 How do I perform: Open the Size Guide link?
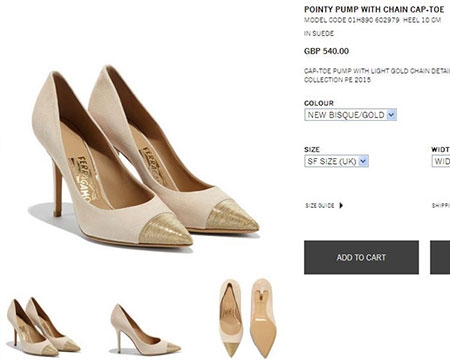coord(320,206)
